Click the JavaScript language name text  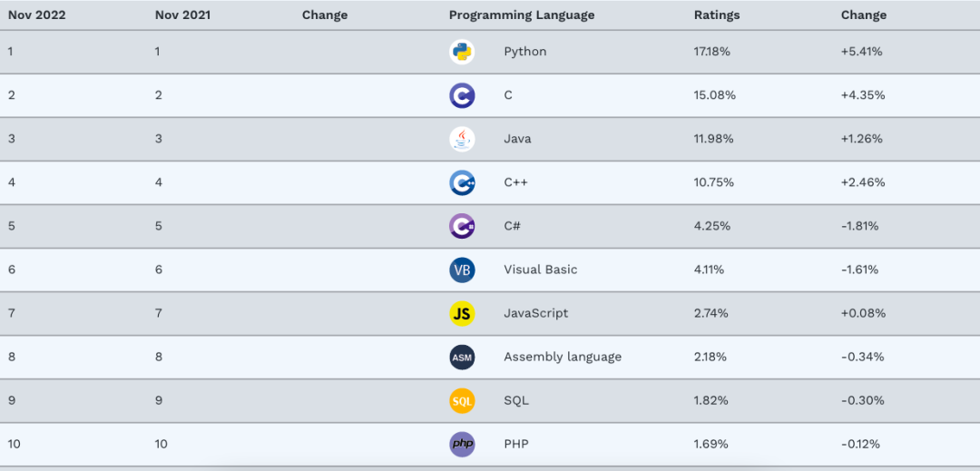(x=536, y=313)
